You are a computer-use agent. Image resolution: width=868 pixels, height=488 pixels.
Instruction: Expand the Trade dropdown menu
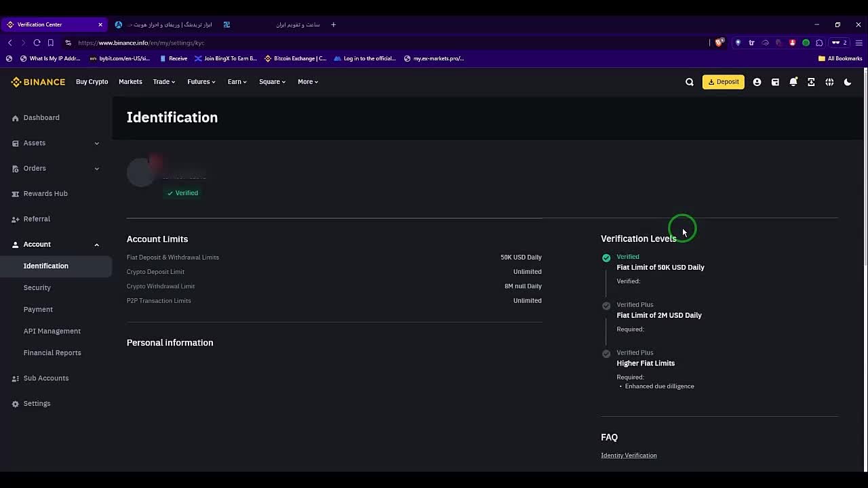pyautogui.click(x=164, y=82)
